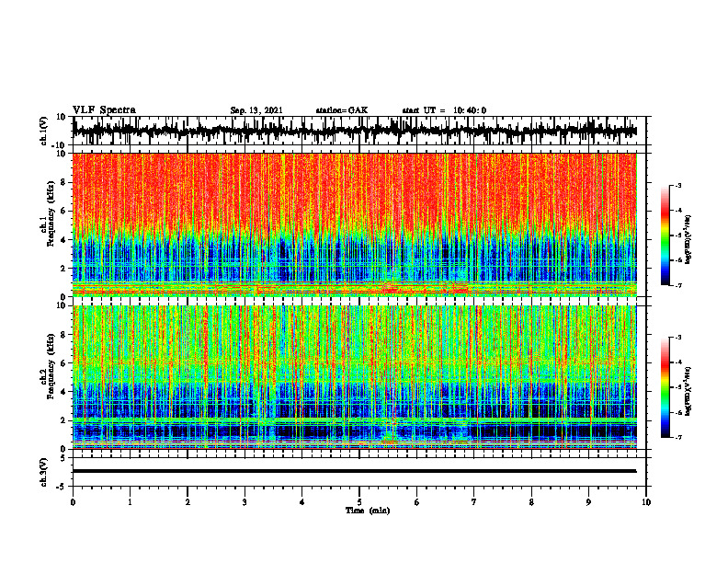Click the ch.2 spectrogram plot
This screenshot has height=563, width=728.
pos(355,377)
